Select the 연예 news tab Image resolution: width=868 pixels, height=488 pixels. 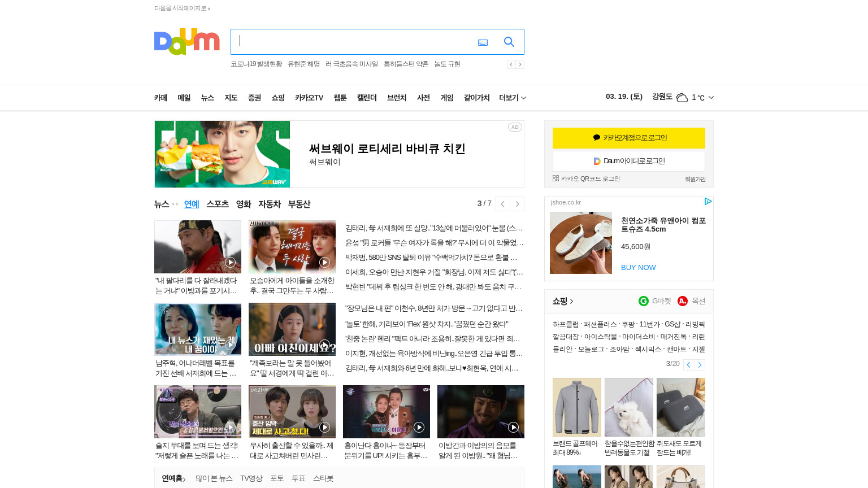pyautogui.click(x=192, y=204)
